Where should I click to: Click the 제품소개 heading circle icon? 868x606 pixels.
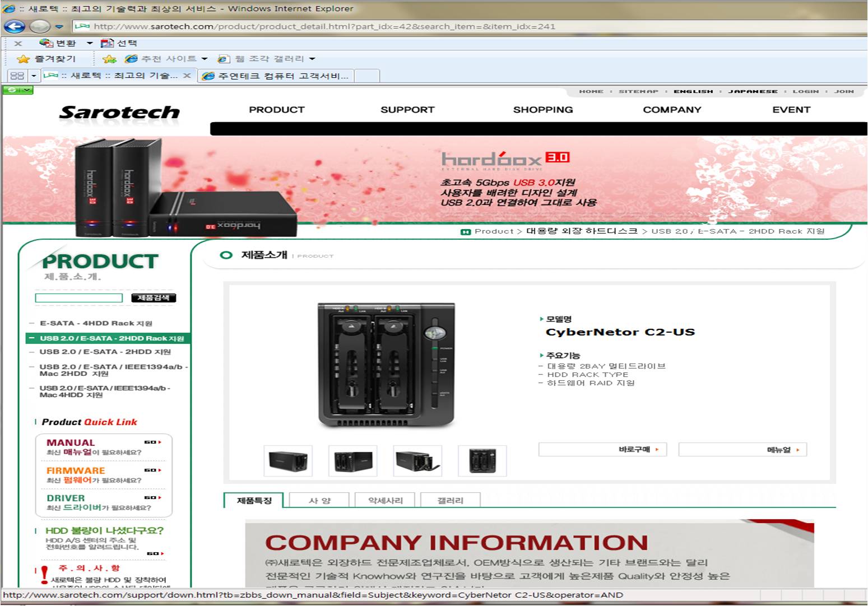[x=226, y=255]
